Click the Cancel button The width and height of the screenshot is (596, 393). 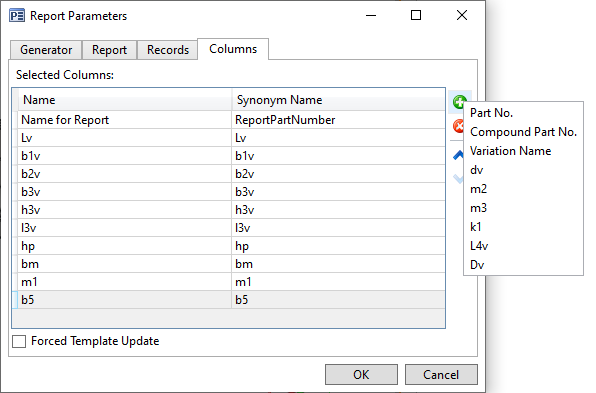[x=441, y=374]
